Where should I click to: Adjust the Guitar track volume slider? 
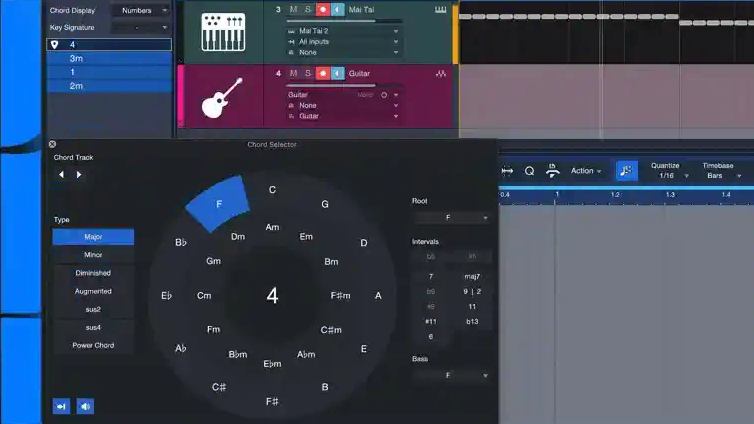pyautogui.click(x=344, y=86)
